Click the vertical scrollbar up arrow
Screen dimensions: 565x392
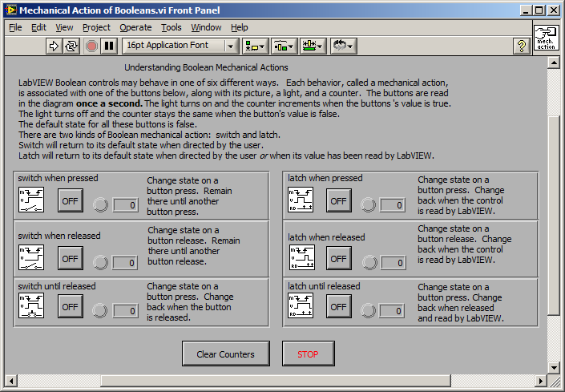pos(553,63)
